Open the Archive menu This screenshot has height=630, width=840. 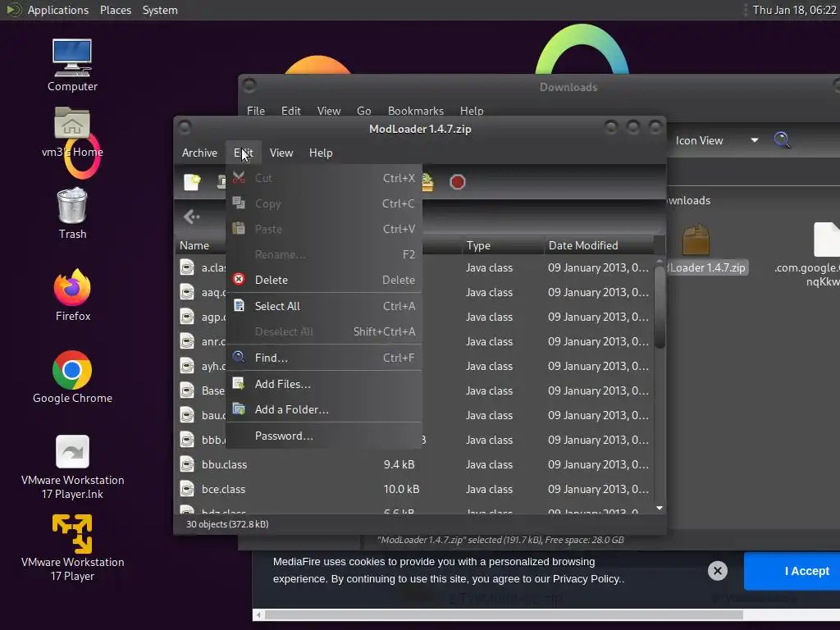pyautogui.click(x=199, y=153)
